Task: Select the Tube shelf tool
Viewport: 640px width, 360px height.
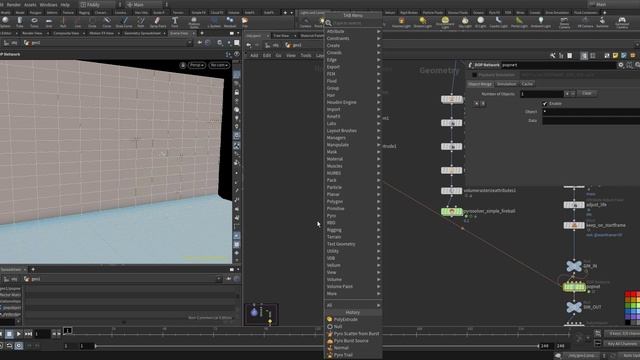Action: [20, 22]
